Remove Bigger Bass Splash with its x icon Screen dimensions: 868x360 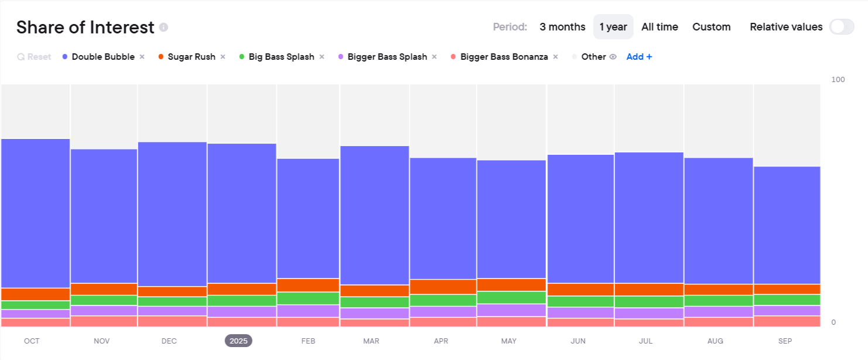click(434, 57)
